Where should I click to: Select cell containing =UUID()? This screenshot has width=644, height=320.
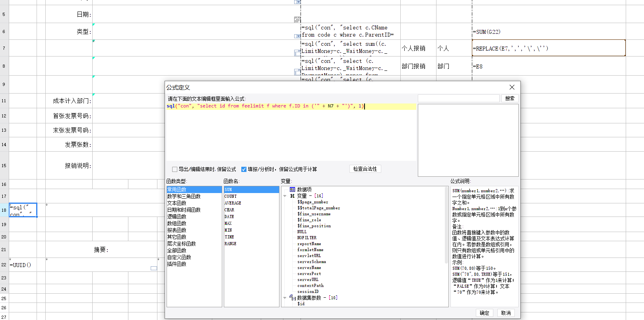(x=23, y=265)
